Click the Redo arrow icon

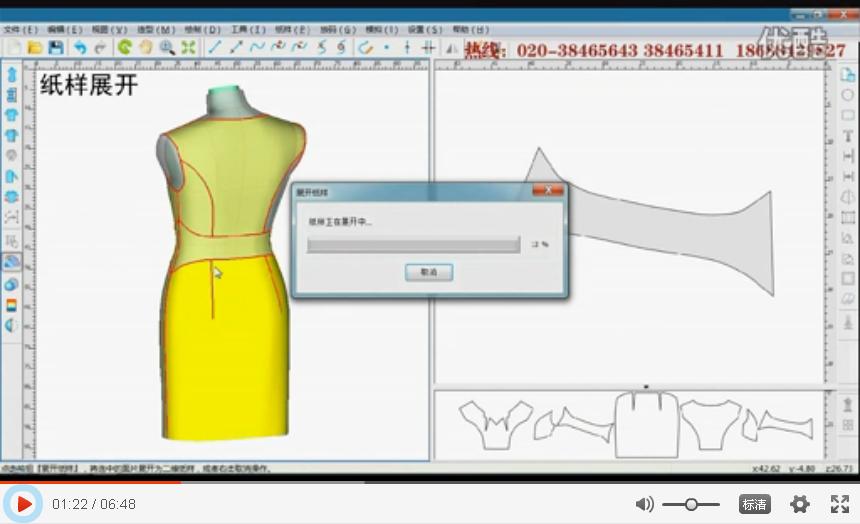tap(100, 47)
